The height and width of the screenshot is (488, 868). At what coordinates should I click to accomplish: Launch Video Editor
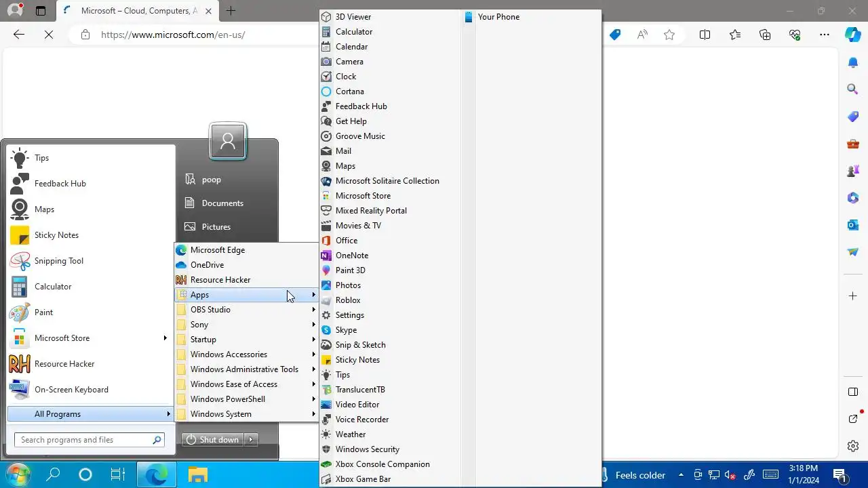coord(390,405)
